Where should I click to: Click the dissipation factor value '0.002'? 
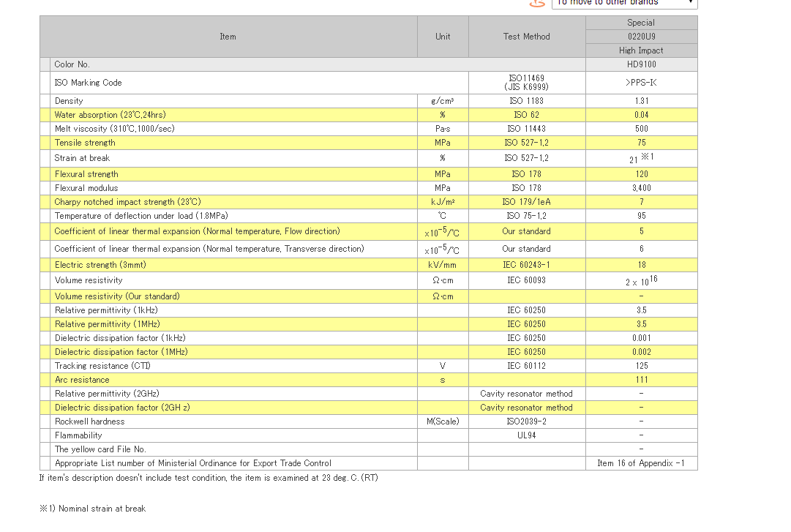[641, 352]
